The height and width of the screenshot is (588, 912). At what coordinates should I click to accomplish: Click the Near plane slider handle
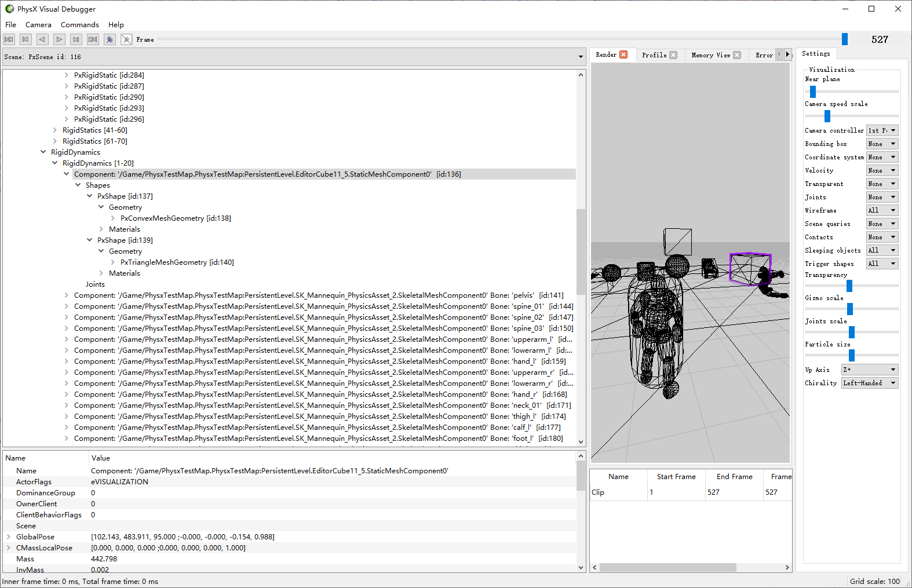pyautogui.click(x=813, y=92)
